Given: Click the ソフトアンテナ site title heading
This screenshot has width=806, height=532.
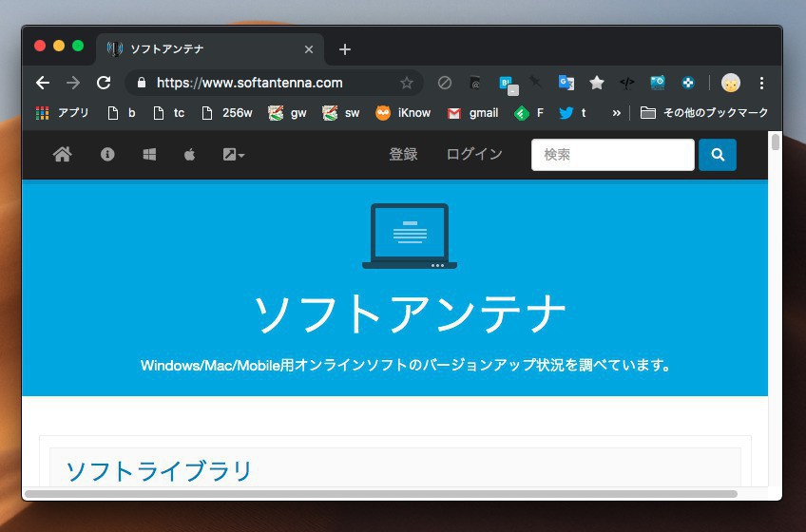Looking at the screenshot, I should click(409, 313).
